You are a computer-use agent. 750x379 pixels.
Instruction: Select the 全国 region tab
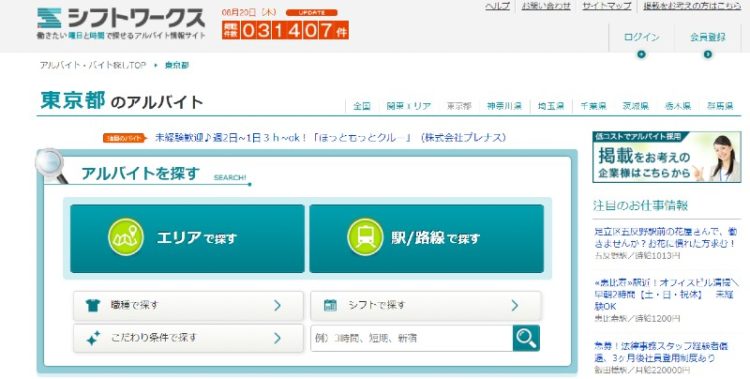tap(362, 106)
